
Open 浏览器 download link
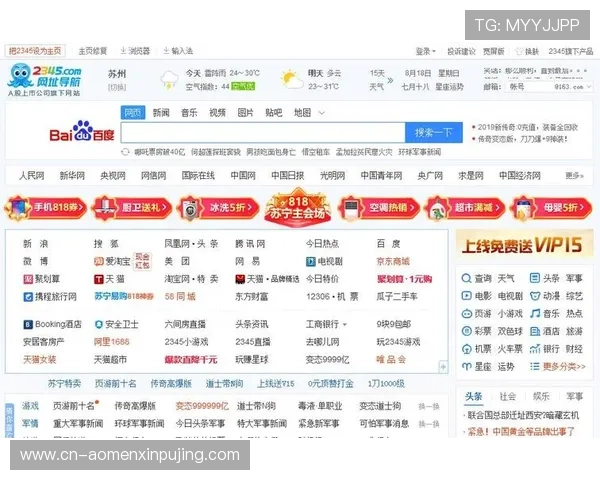[135, 51]
